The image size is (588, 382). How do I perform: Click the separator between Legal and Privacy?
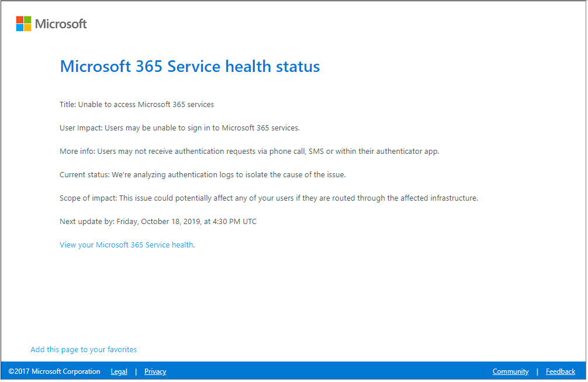136,371
